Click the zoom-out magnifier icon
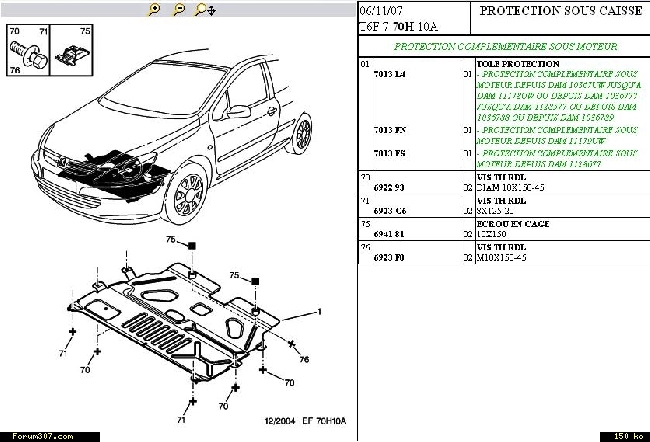The height and width of the screenshot is (442, 650). (x=177, y=10)
